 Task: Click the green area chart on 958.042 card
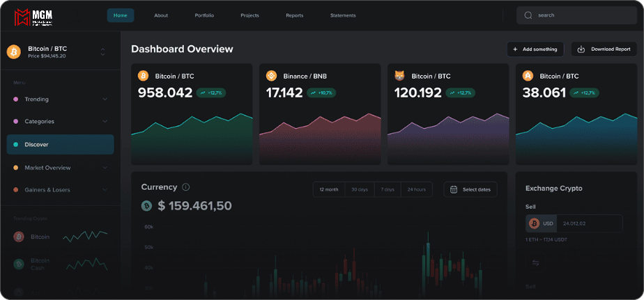(192, 139)
